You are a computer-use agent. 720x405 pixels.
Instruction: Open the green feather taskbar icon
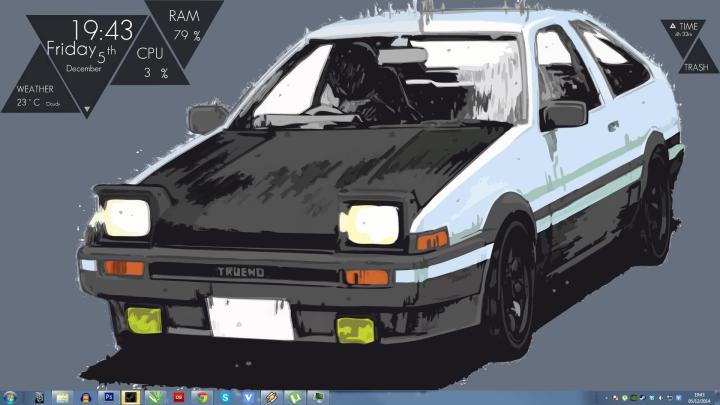pos(155,397)
